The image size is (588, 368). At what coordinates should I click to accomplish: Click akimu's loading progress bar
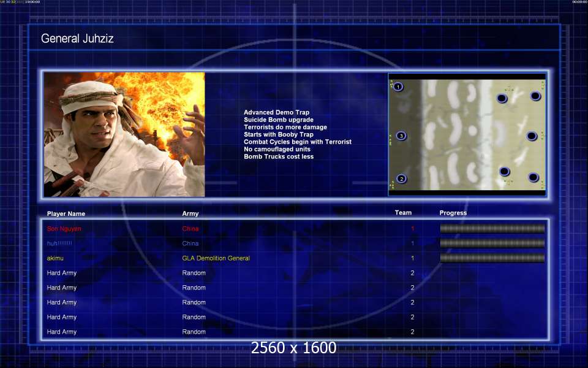click(x=492, y=258)
